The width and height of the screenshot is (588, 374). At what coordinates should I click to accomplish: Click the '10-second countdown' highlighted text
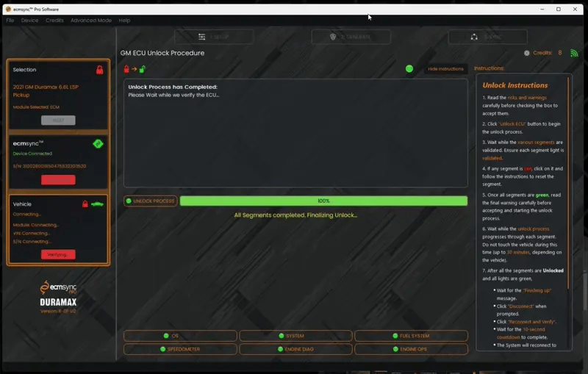[x=522, y=333]
